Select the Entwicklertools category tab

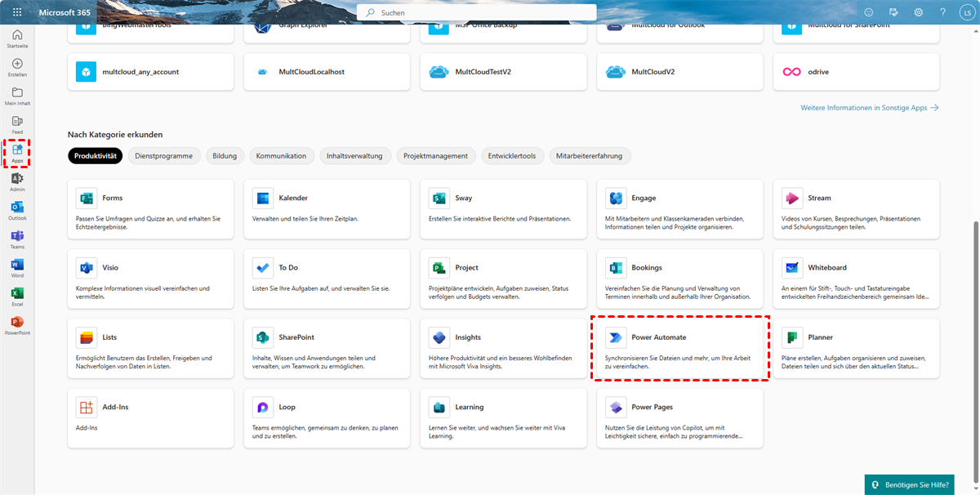point(512,156)
